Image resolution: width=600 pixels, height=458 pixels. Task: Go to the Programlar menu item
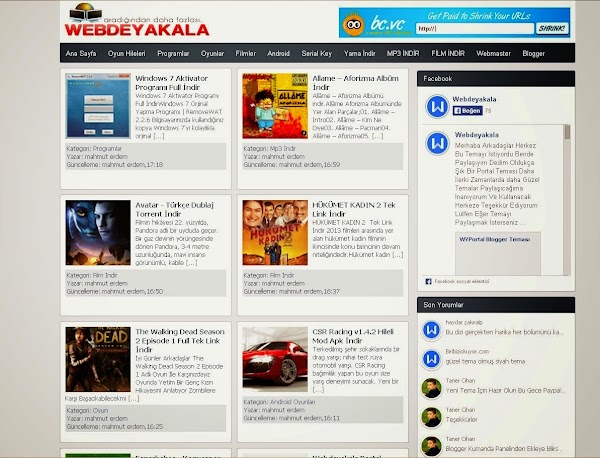click(173, 54)
